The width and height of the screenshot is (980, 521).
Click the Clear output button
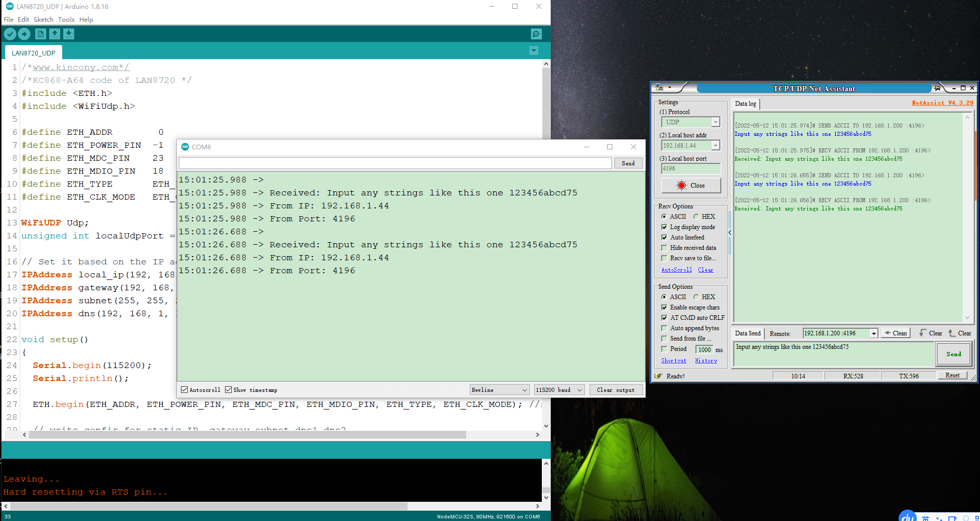[x=615, y=390]
